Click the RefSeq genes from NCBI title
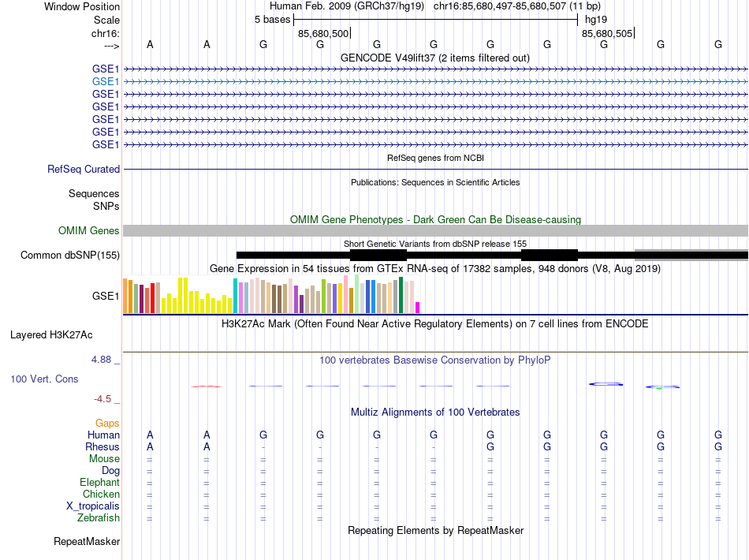Screen dimensions: 749x560 point(436,158)
